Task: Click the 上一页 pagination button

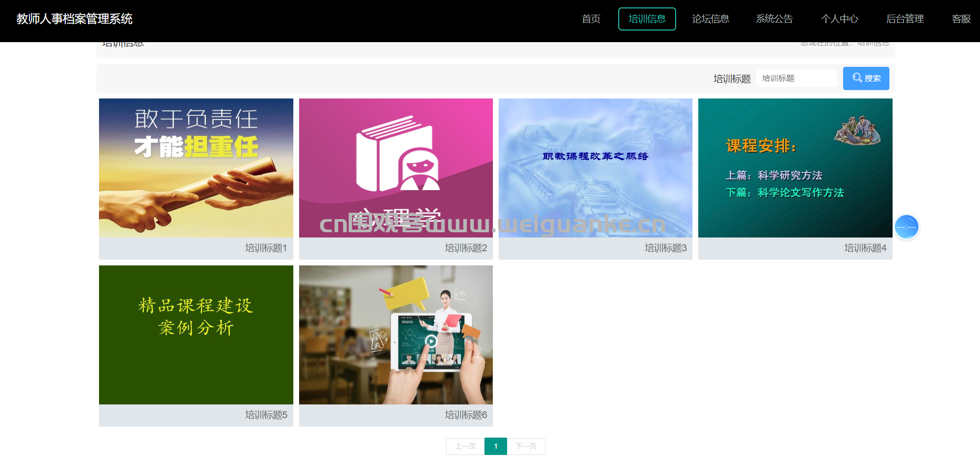Action: 466,447
